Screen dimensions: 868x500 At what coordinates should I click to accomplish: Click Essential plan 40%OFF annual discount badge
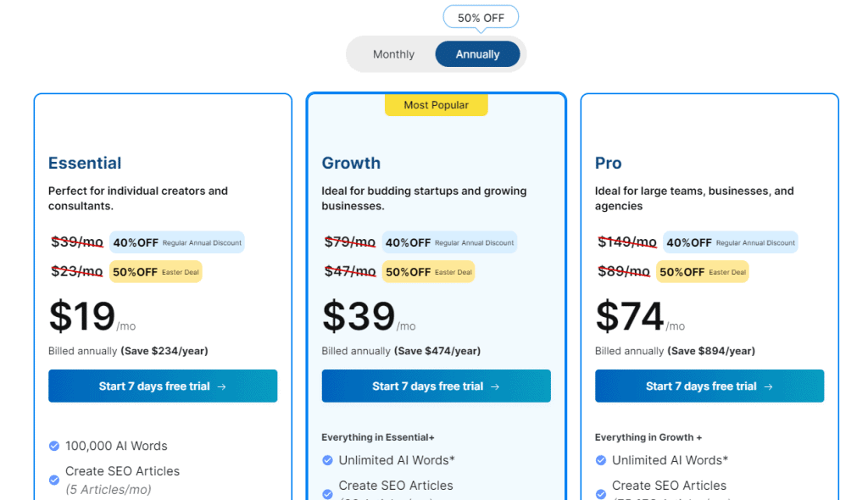pyautogui.click(x=177, y=242)
